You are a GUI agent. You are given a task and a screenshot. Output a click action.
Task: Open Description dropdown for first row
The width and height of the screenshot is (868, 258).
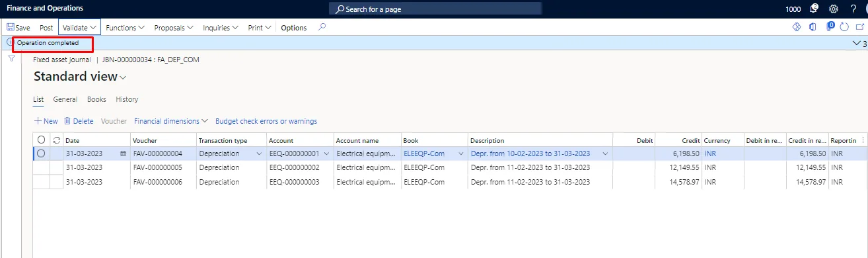pyautogui.click(x=605, y=153)
